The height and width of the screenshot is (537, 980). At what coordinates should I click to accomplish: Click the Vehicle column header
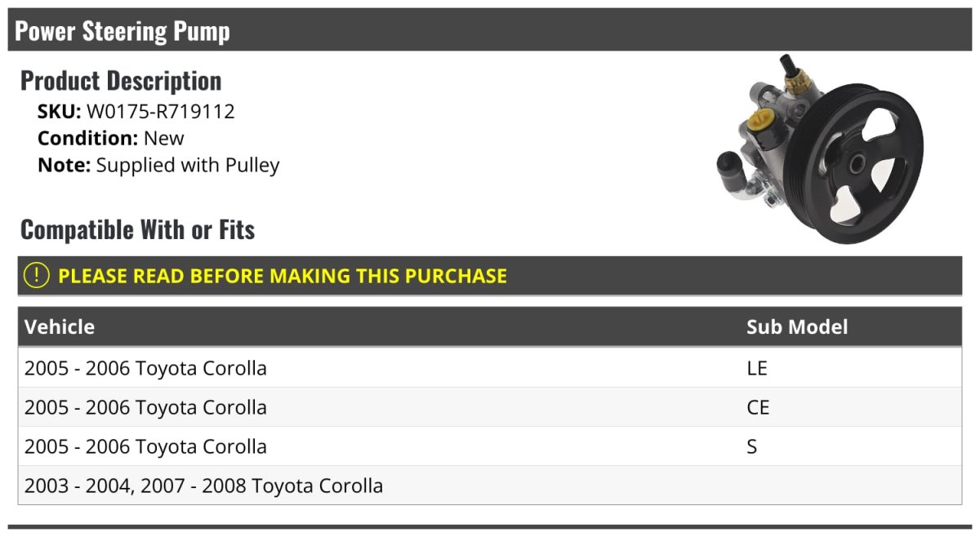click(x=60, y=327)
